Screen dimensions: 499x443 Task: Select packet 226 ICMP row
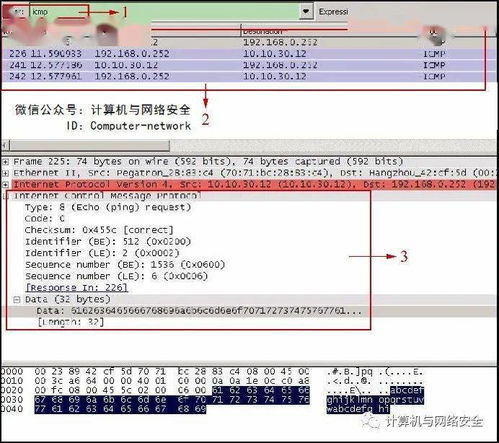tap(243, 54)
